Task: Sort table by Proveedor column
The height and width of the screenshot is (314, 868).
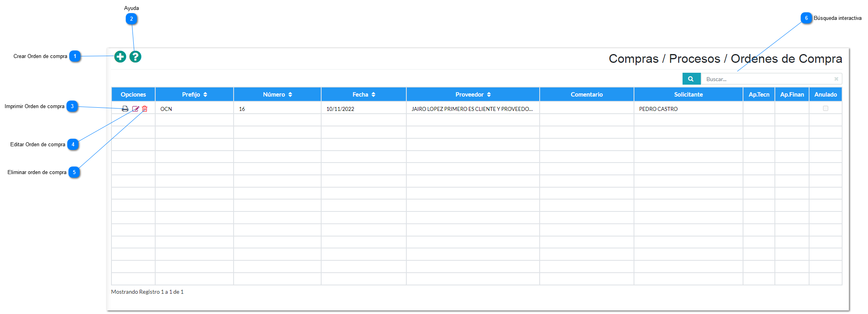Action: click(x=473, y=95)
